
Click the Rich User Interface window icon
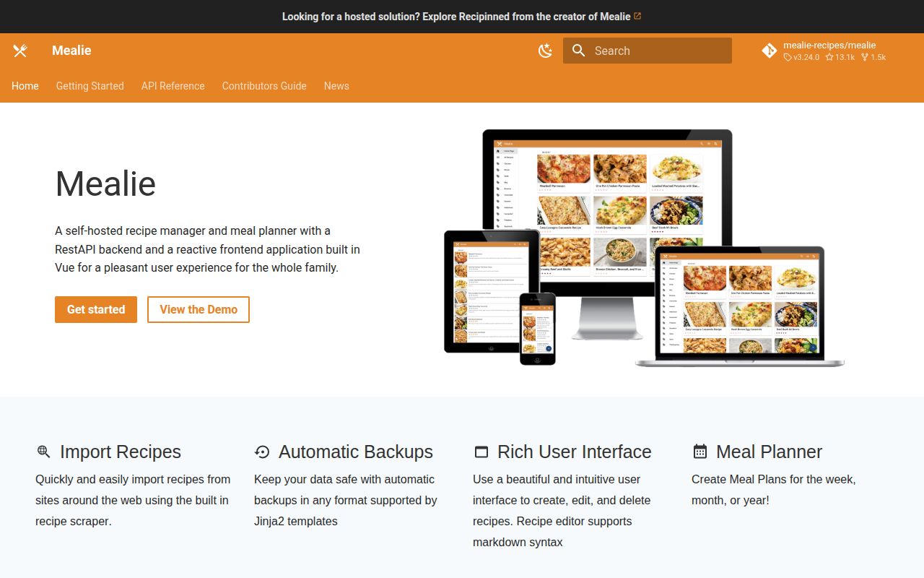(x=481, y=452)
